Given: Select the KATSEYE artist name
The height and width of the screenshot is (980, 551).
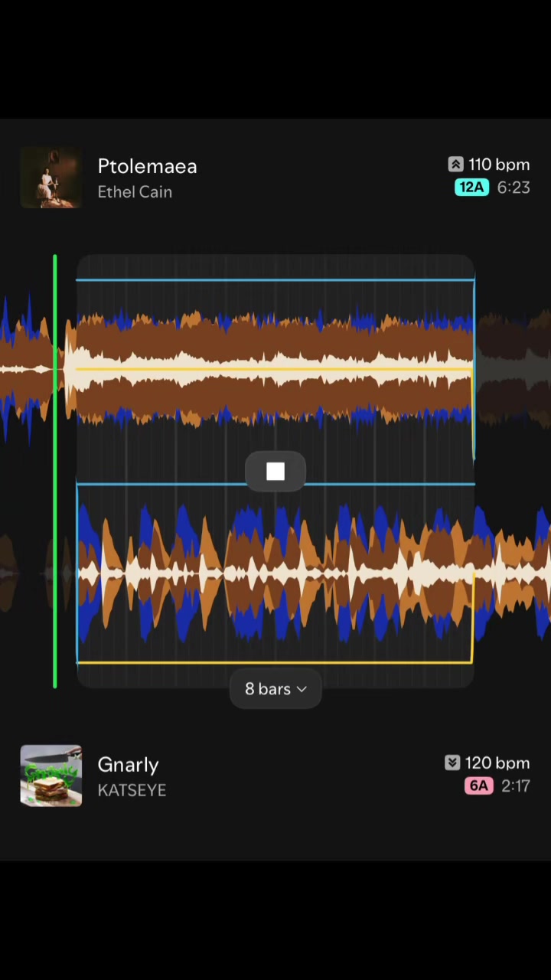Looking at the screenshot, I should point(132,790).
